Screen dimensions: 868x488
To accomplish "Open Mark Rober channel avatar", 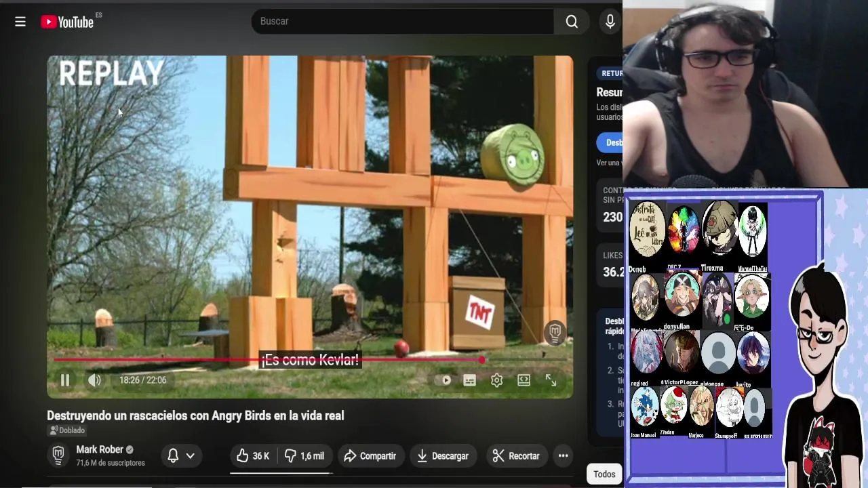I will click(x=58, y=455).
